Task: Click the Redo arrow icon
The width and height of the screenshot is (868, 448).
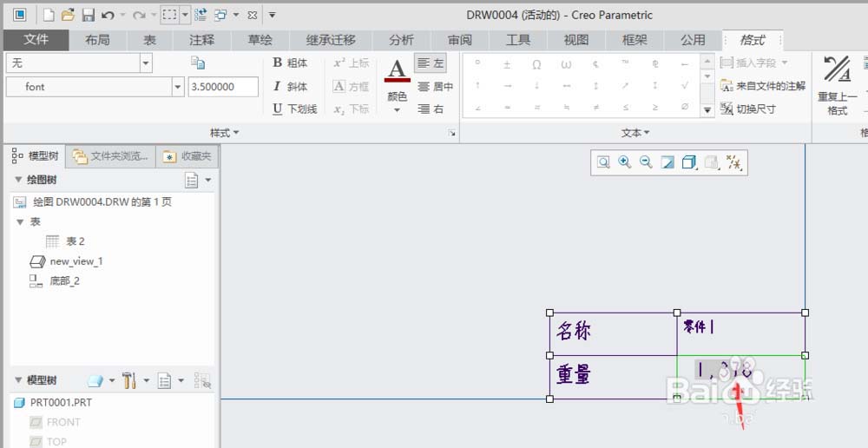Action: click(x=139, y=16)
